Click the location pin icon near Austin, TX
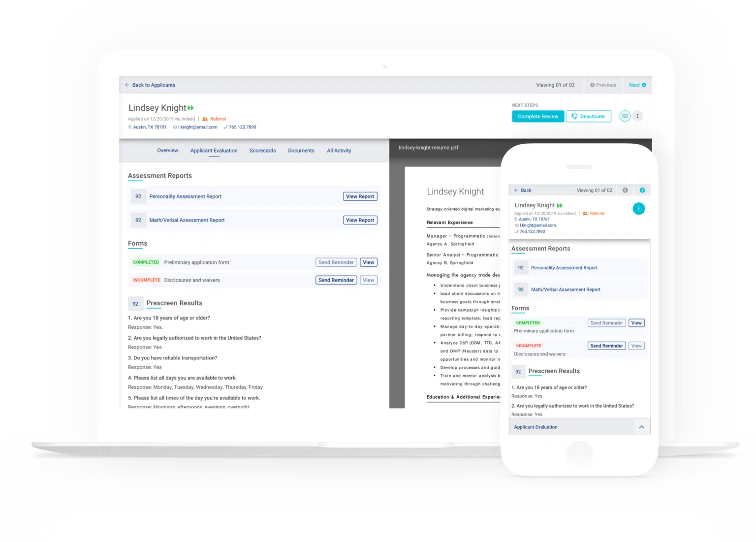Image resolution: width=756 pixels, height=542 pixels. (129, 127)
